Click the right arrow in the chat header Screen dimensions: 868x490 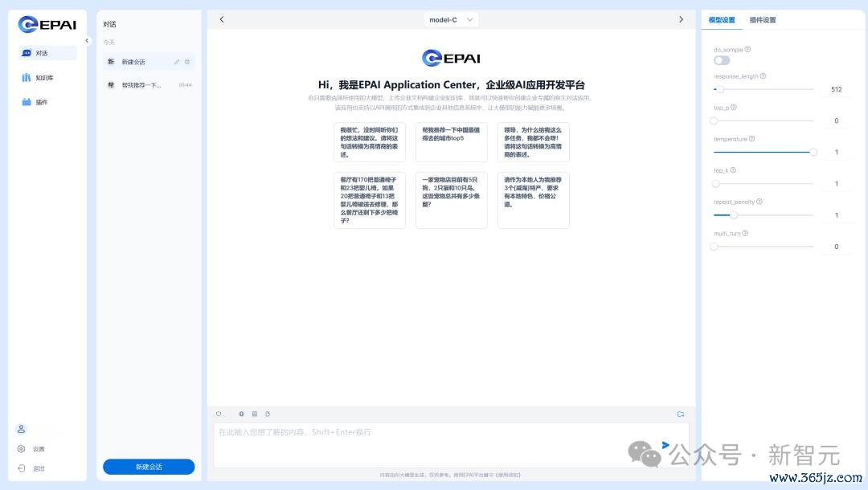681,19
